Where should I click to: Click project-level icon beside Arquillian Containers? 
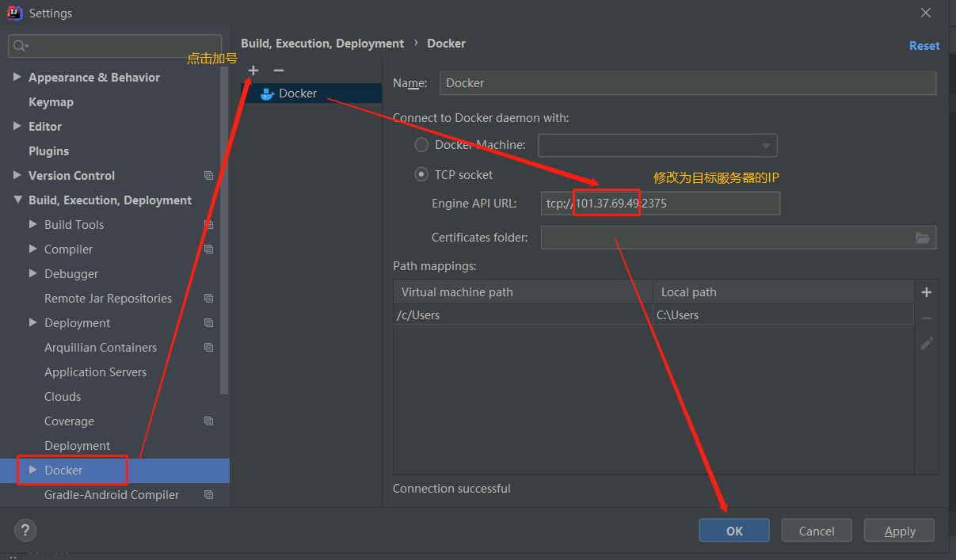point(208,348)
